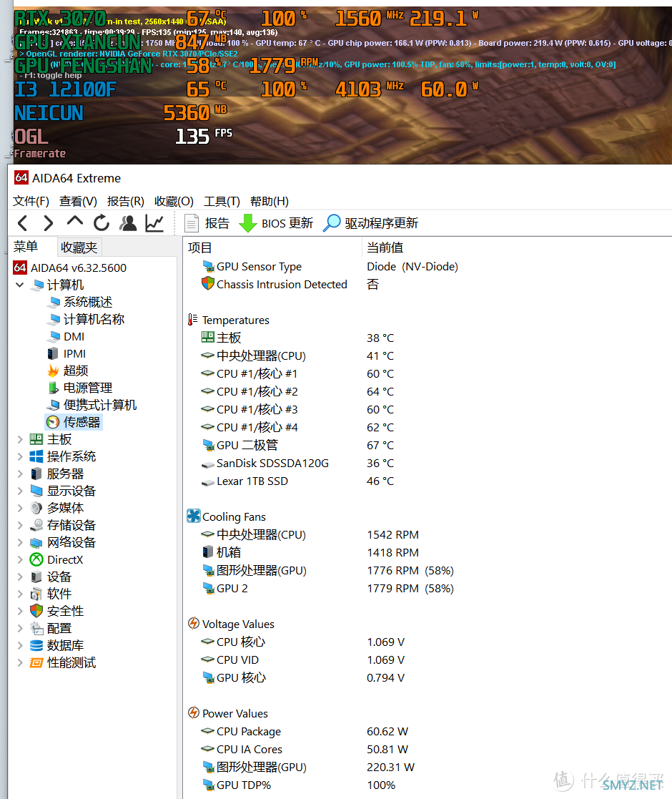
Task: Click the 驱动程序更新 magnifier icon
Action: coord(332,222)
